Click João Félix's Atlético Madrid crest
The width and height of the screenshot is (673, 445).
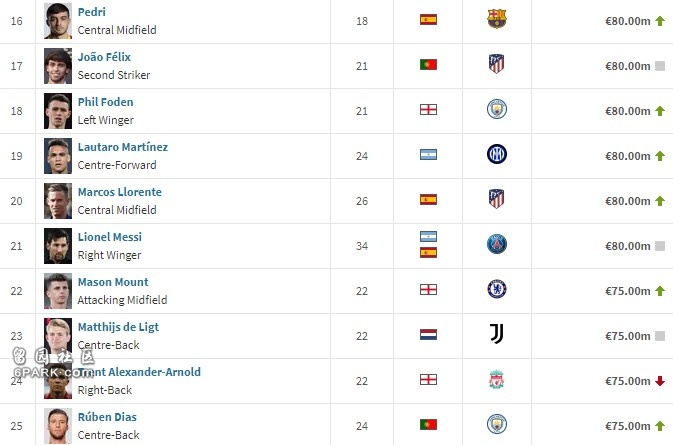(497, 64)
